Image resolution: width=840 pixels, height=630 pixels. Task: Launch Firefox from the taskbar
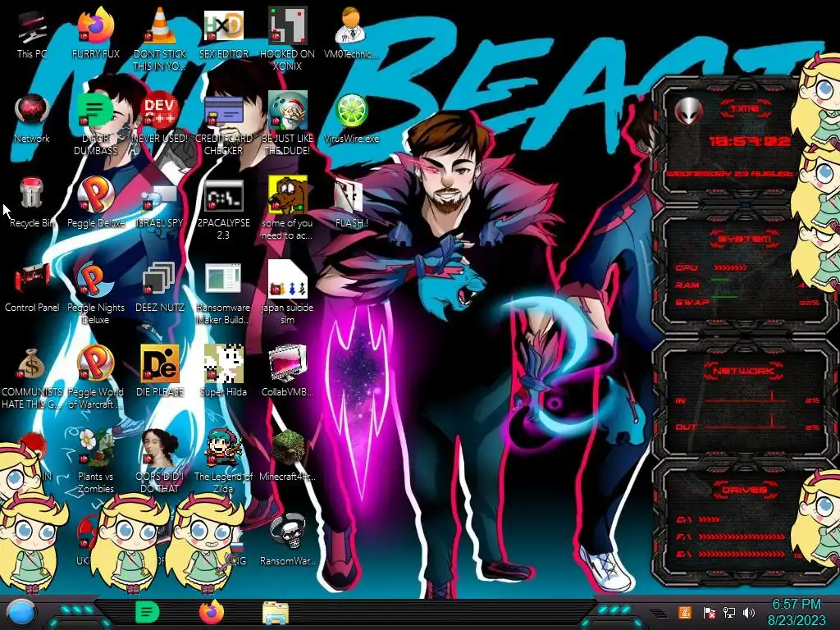(212, 612)
